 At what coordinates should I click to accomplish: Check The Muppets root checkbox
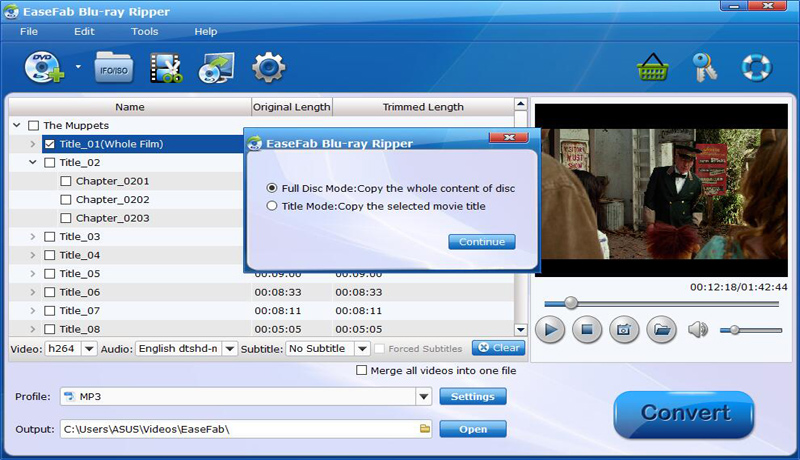[34, 125]
